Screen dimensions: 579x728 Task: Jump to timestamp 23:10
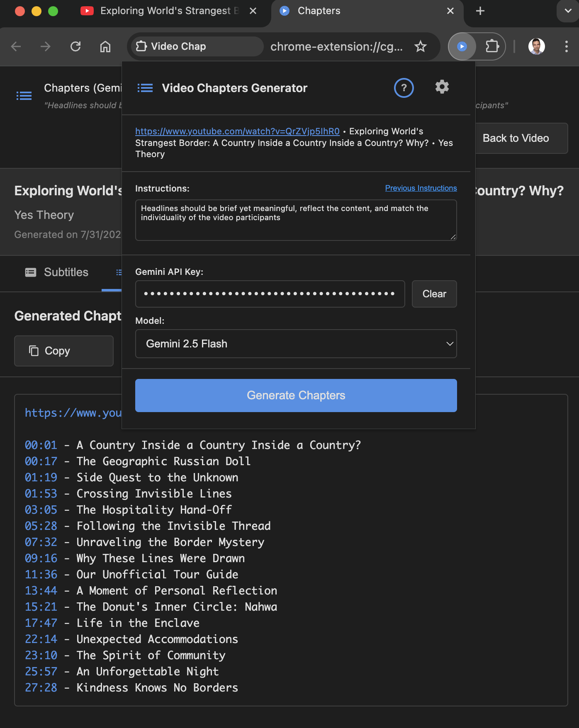pyautogui.click(x=41, y=655)
